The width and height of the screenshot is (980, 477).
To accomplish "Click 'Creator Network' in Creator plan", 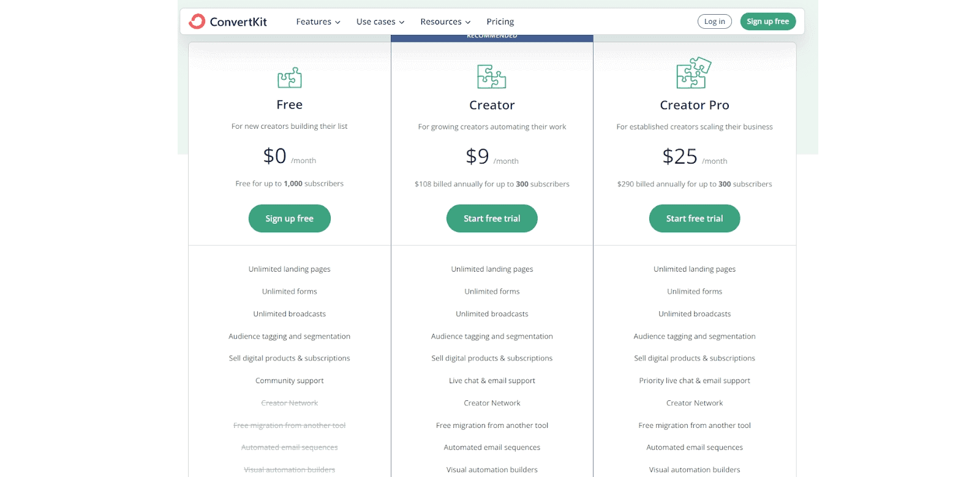I will (x=492, y=403).
